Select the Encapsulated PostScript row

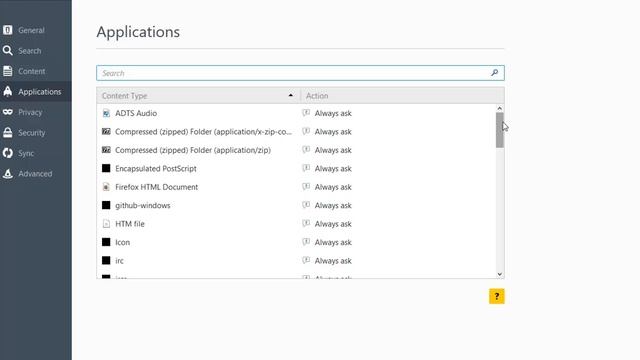tap(296, 169)
